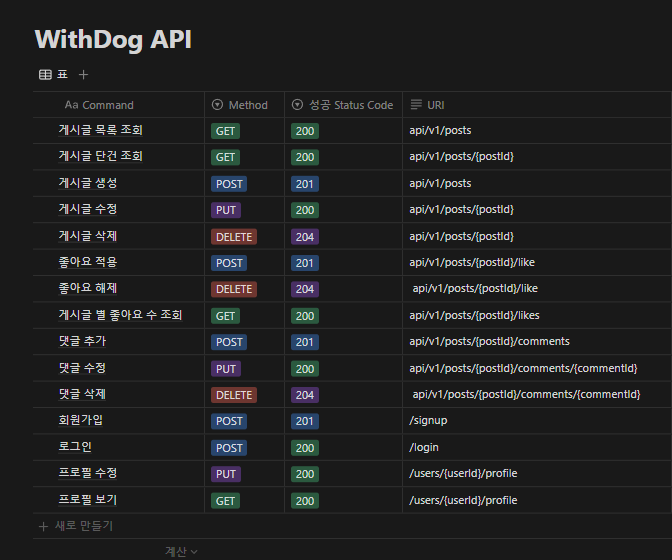The image size is (672, 560).
Task: Click PUT tag in 게시글 수정 row
Action: pos(226,210)
